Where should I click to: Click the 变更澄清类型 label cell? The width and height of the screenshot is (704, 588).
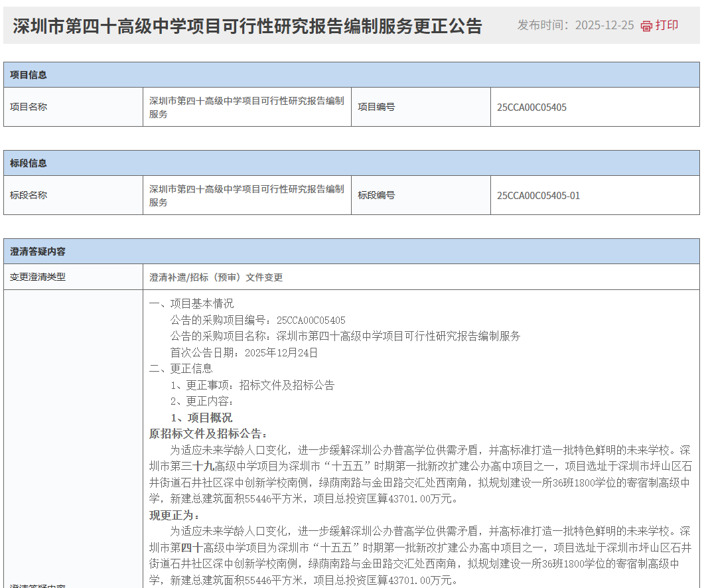click(x=38, y=277)
